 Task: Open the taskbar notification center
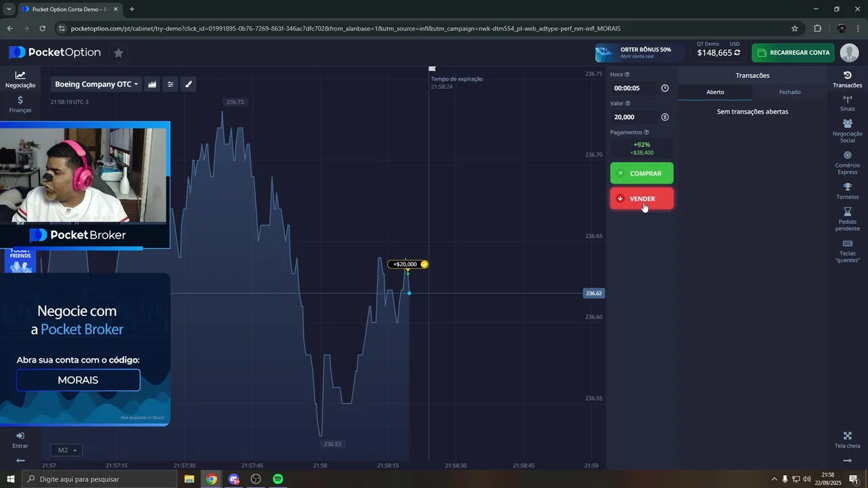[x=854, y=479]
